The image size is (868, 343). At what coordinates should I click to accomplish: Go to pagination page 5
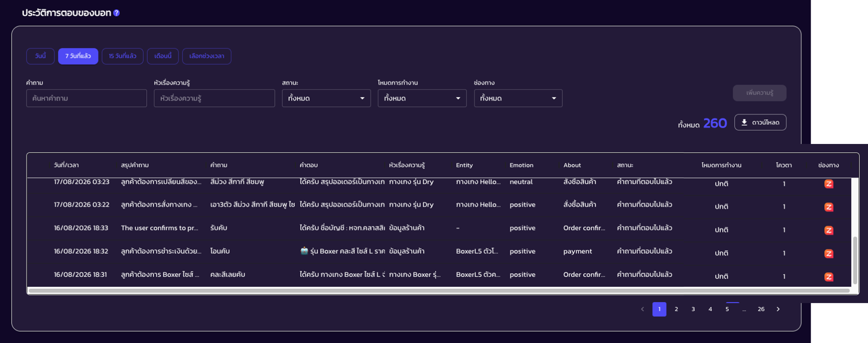[x=727, y=309]
